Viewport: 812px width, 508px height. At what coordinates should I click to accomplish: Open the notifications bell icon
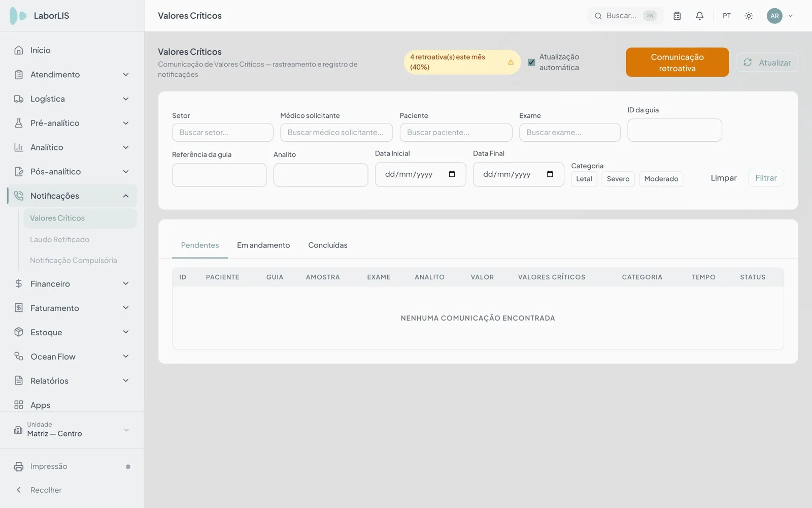point(699,16)
